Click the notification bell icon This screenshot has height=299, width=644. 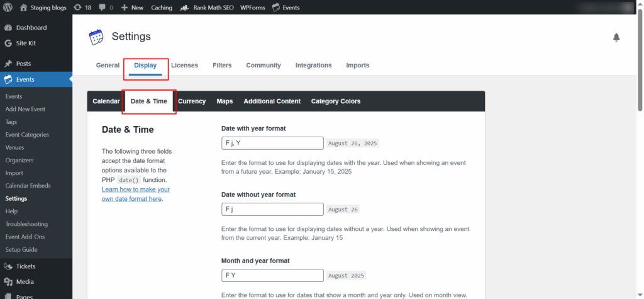click(x=616, y=37)
